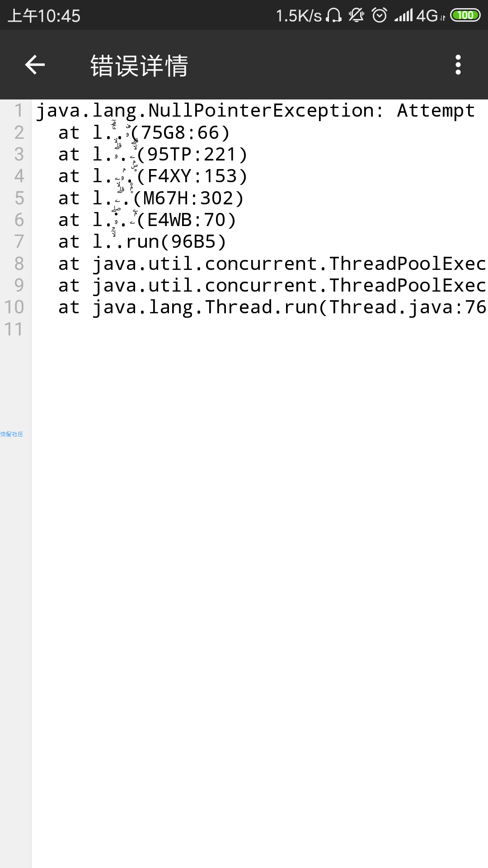Click line number 1 in gutter
488x868 pixels.
pyautogui.click(x=19, y=111)
